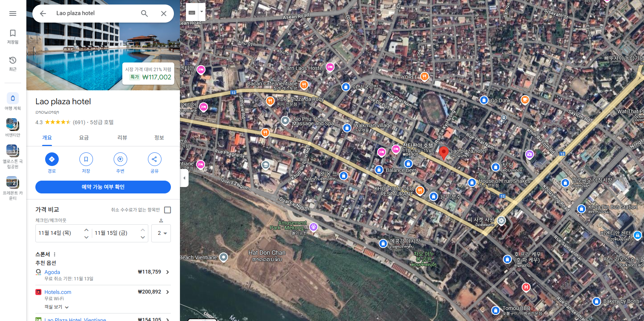Select the Amusement Park - Mekong marker

pos(314,227)
